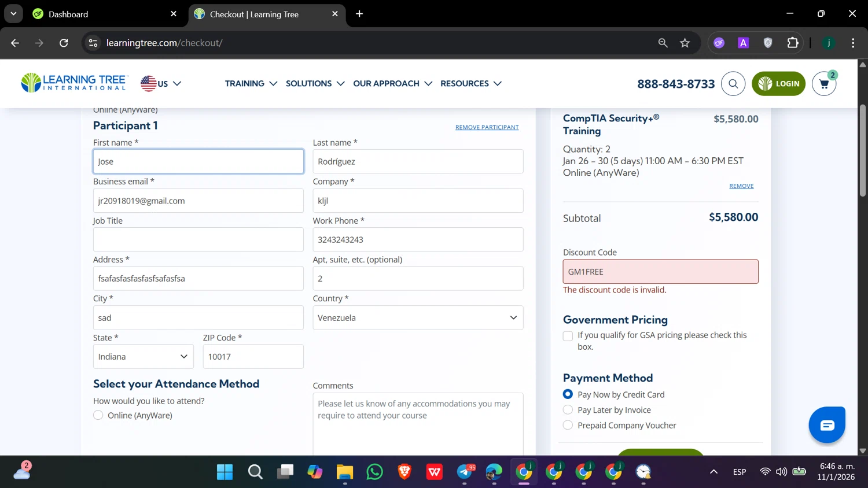Open the Chrome three-dot menu
868x488 pixels.
click(853, 43)
